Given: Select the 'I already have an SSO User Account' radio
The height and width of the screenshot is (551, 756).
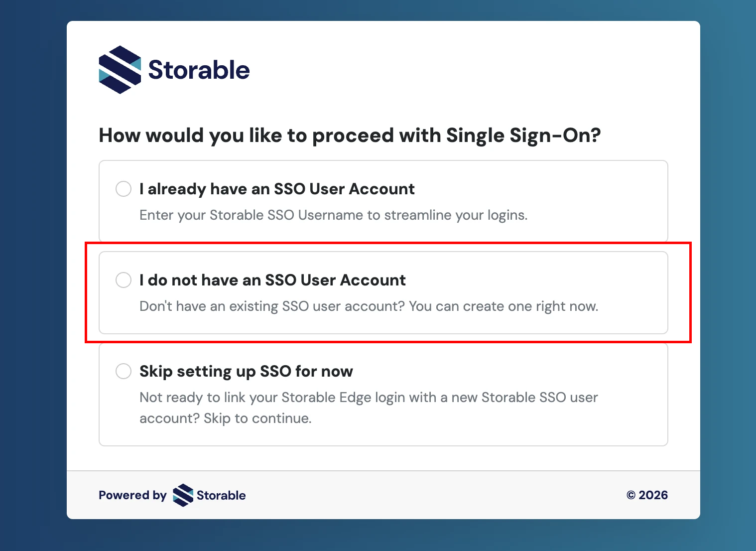Looking at the screenshot, I should pos(123,189).
